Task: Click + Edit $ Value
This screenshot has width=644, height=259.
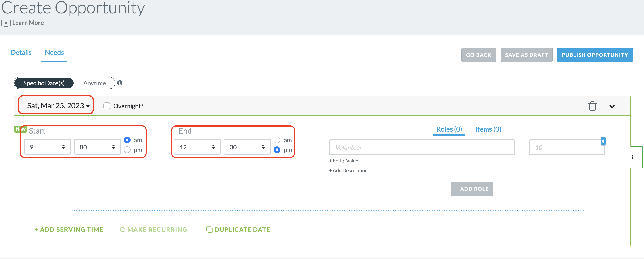Action: click(343, 161)
